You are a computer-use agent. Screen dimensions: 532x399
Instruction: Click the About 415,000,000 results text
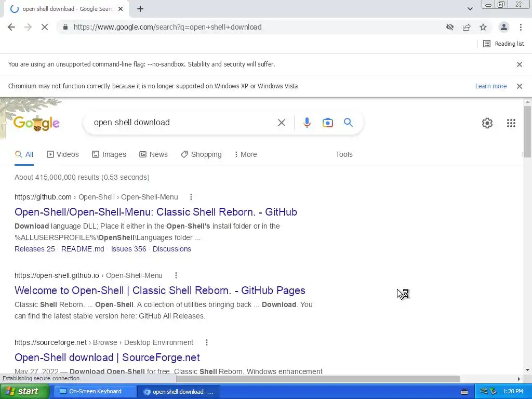[82, 178]
